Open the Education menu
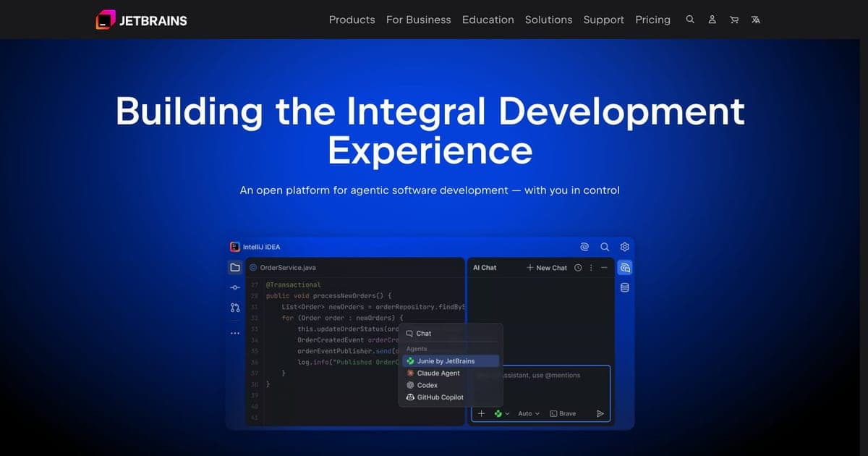 pyautogui.click(x=488, y=20)
